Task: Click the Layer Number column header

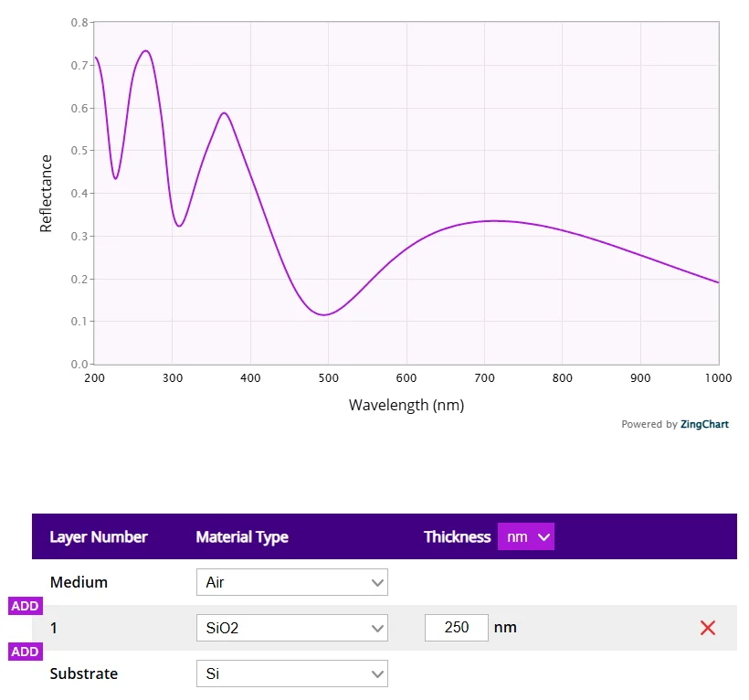Action: (x=99, y=537)
